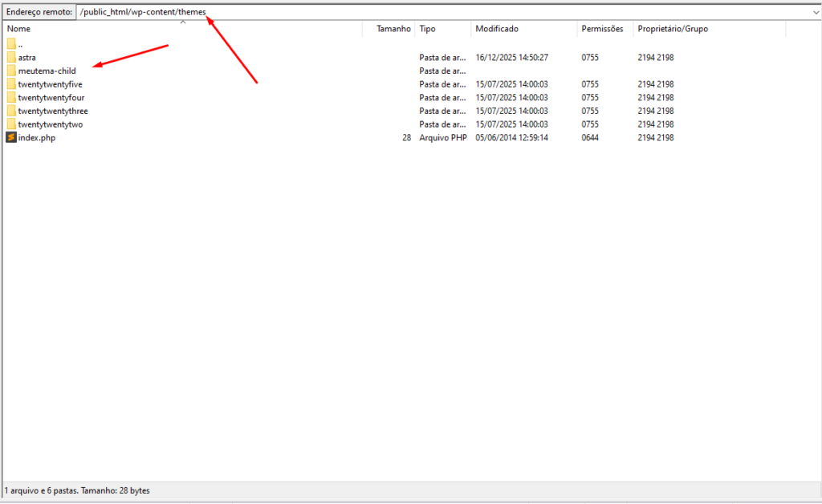
Task: Sort by the Proprietário/Grupo column header
Action: click(x=672, y=29)
